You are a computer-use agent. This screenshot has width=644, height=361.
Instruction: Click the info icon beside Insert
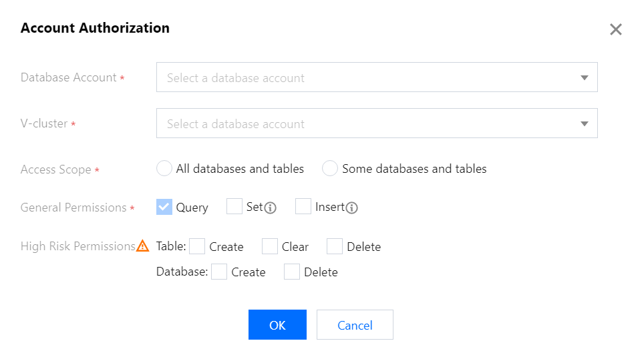coord(352,208)
